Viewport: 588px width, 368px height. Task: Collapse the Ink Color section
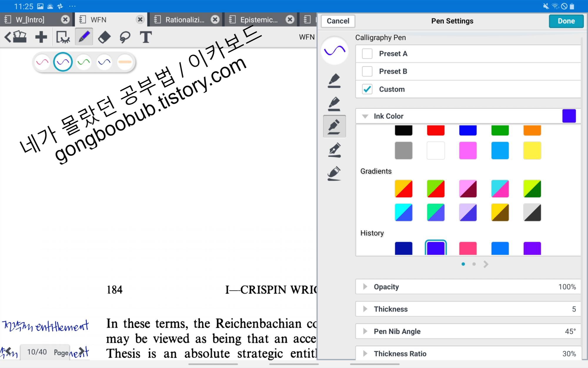click(365, 116)
